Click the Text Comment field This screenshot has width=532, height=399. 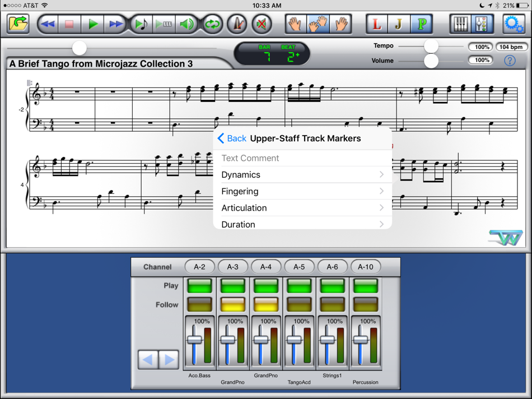coord(302,158)
